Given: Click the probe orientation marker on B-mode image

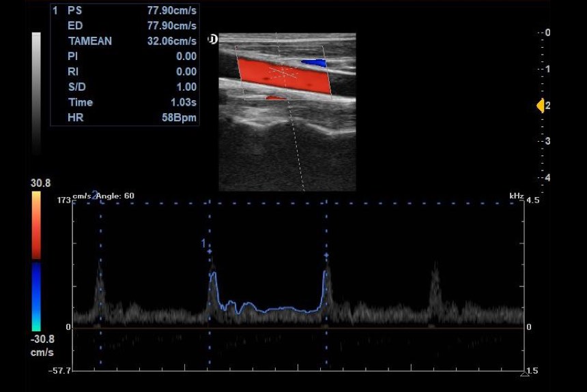Looking at the screenshot, I should [x=212, y=40].
